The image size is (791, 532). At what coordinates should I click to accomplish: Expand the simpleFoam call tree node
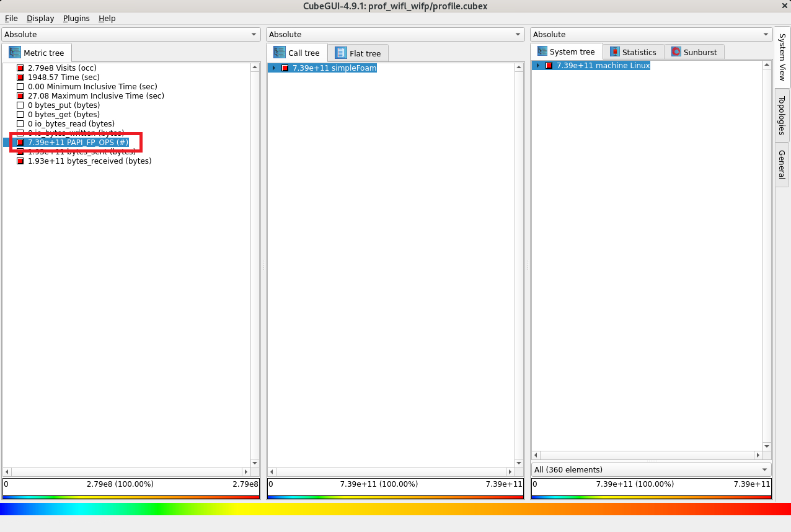274,68
